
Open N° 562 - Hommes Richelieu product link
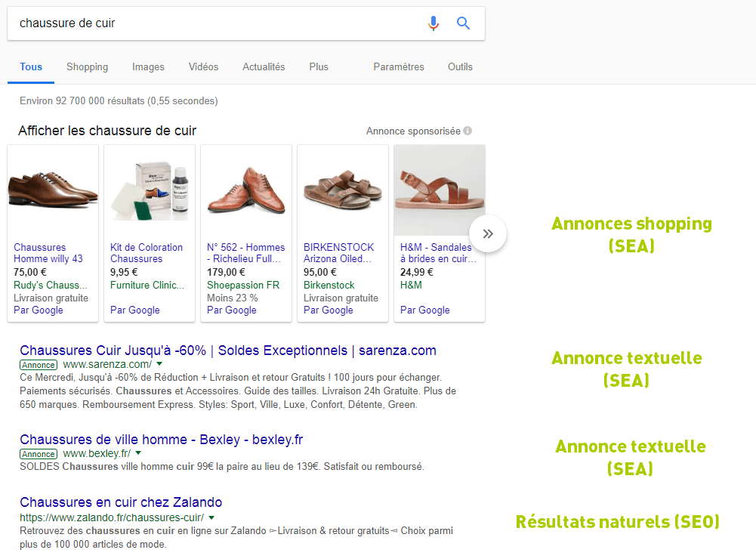(246, 253)
